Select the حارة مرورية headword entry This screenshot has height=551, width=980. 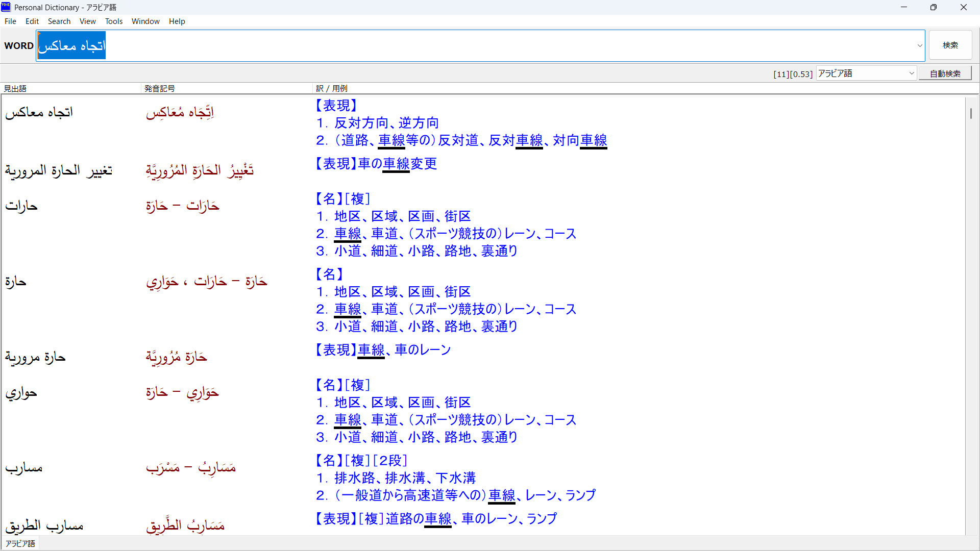click(x=36, y=358)
